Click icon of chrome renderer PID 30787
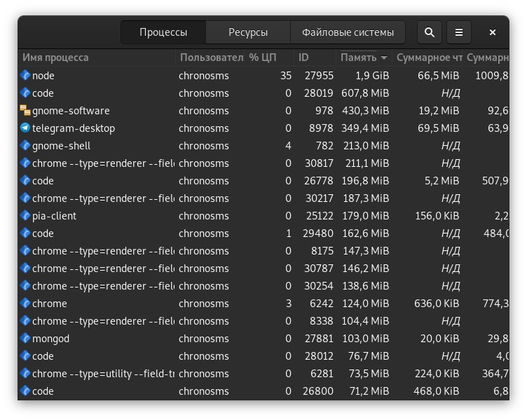527x420 pixels. pyautogui.click(x=25, y=268)
